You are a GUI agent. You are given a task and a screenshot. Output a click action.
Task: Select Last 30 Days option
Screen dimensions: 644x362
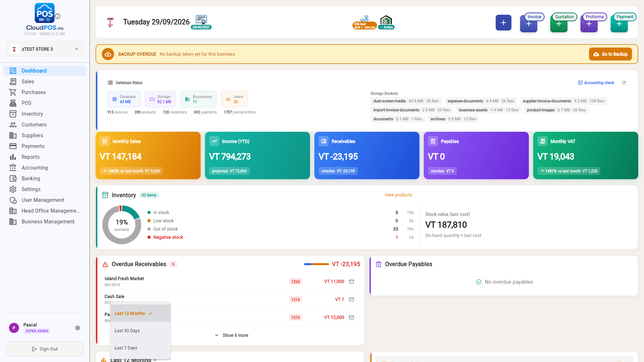point(140,331)
